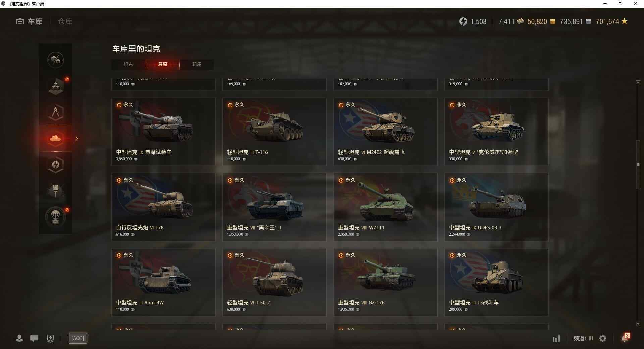The width and height of the screenshot is (644, 349).
Task: Open the blueprint compass sidebar icon
Action: tap(56, 112)
